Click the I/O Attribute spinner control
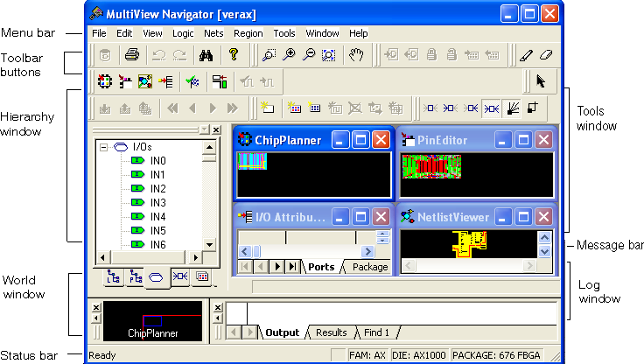This screenshot has width=644, height=364. 382,237
